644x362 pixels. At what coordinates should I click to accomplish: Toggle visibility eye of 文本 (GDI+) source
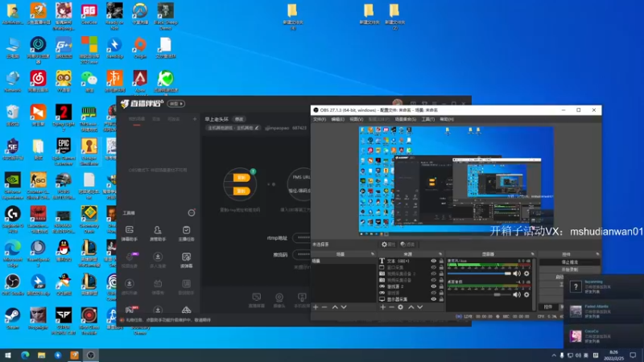pyautogui.click(x=433, y=261)
